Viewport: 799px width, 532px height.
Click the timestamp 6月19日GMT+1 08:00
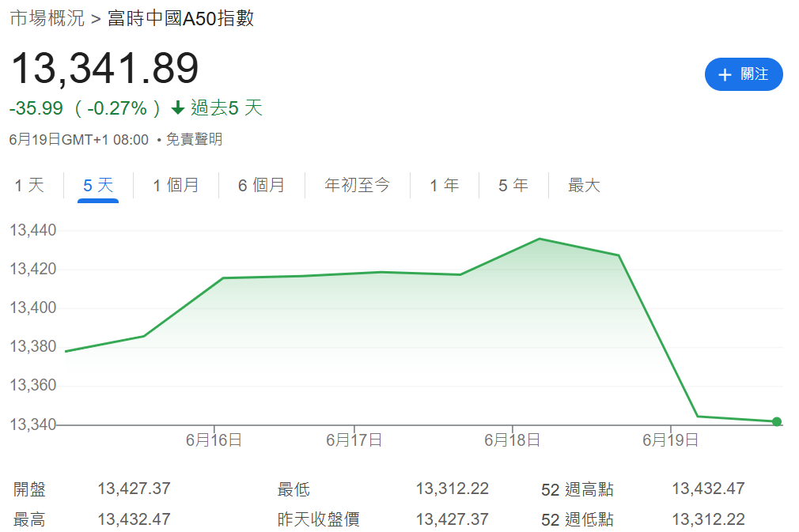(x=79, y=139)
